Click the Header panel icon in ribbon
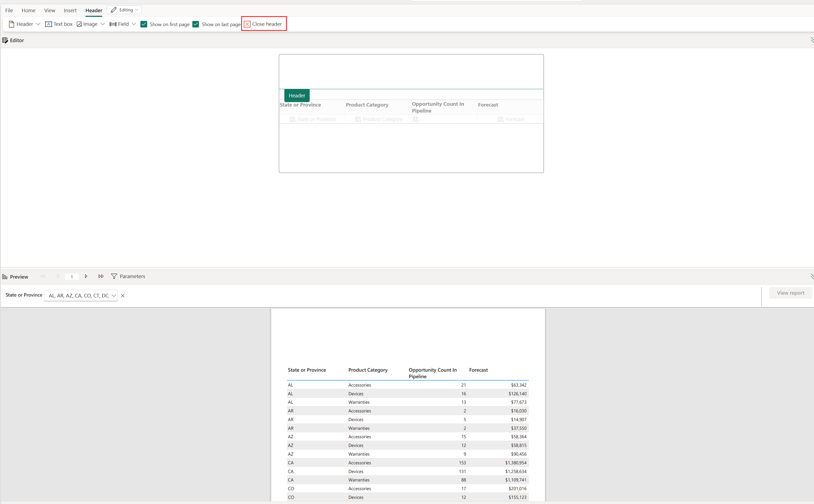Image resolution: width=814 pixels, height=504 pixels. 12,24
